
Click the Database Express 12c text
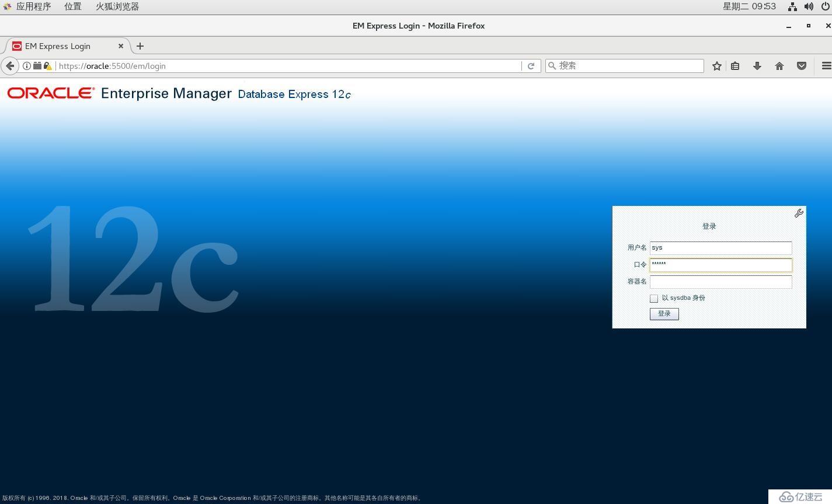294,94
